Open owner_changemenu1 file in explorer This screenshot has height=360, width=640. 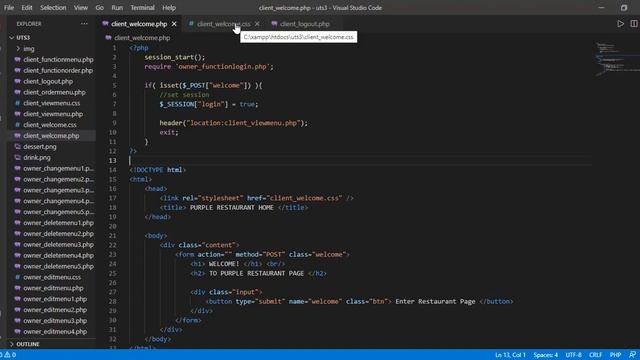click(x=58, y=168)
